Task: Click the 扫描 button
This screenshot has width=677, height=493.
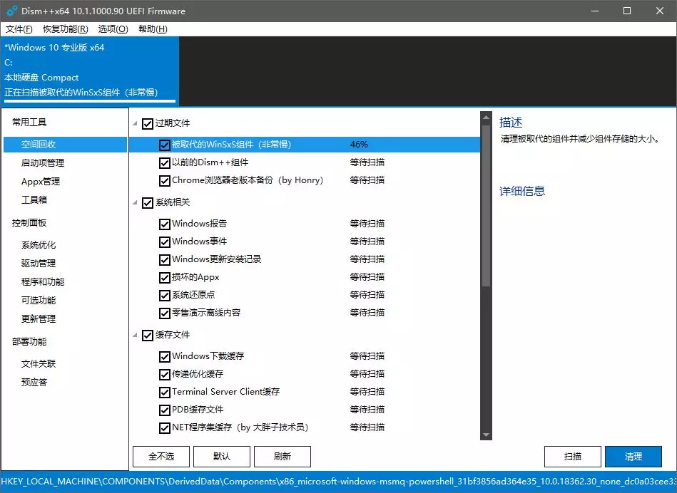Action: [x=573, y=456]
